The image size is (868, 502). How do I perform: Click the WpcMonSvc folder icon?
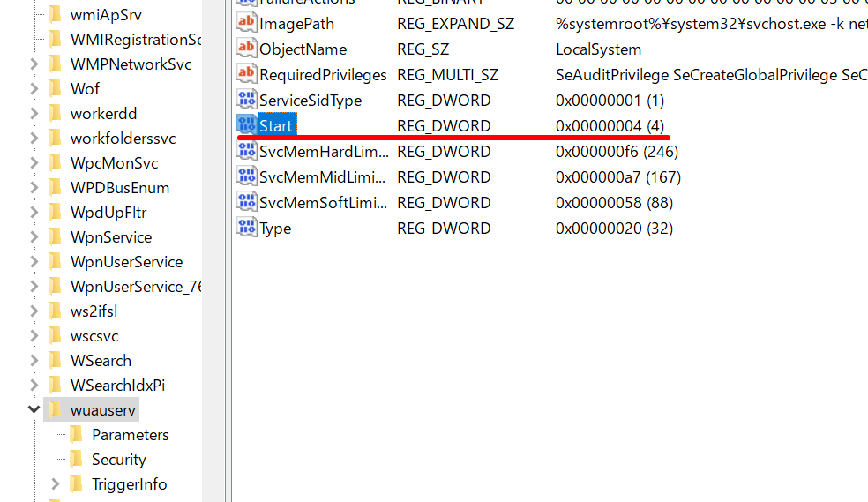tap(55, 162)
